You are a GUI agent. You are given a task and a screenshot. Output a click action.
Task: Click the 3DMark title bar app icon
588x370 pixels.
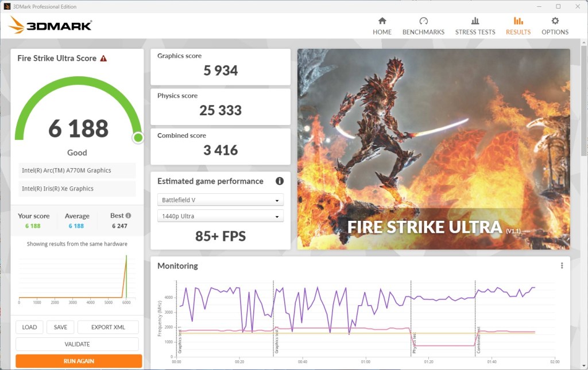pyautogui.click(x=7, y=6)
